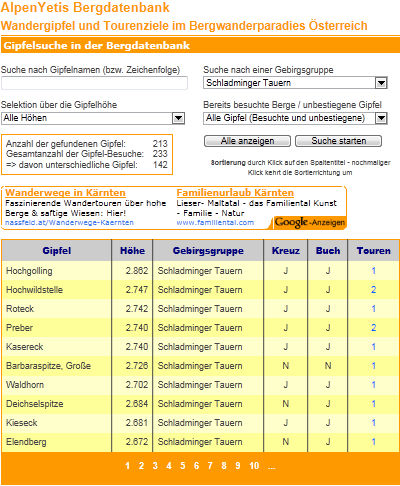This screenshot has width=400, height=486.
Task: Select the Roteck summit name cell
Action: [57, 309]
